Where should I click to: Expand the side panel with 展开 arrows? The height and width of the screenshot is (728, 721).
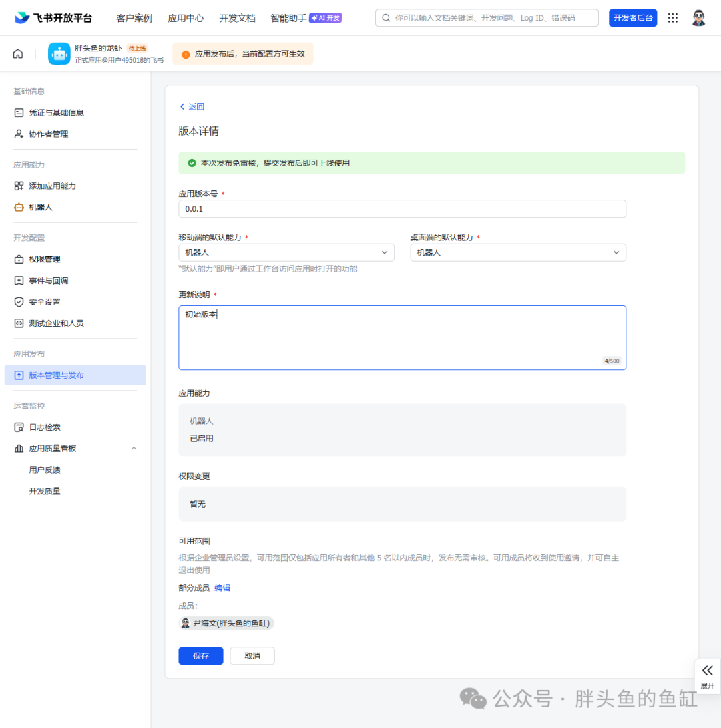coord(708,676)
